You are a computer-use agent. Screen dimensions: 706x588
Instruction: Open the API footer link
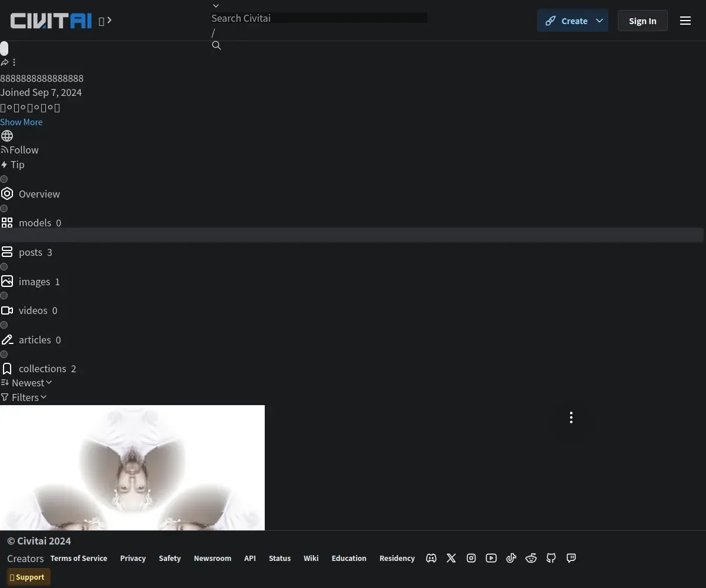(250, 558)
